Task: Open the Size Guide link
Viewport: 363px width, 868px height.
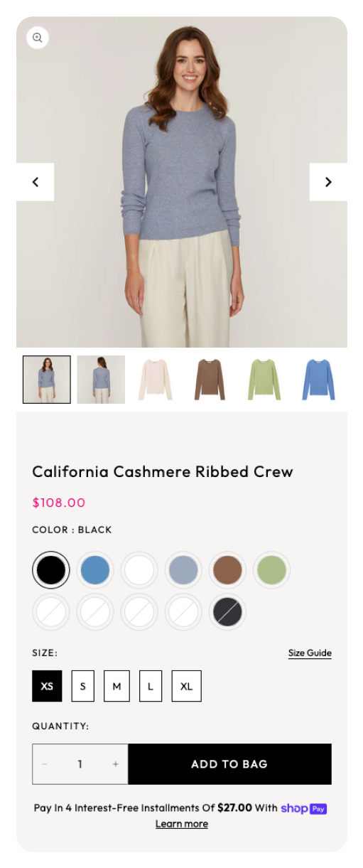Action: pyautogui.click(x=310, y=653)
